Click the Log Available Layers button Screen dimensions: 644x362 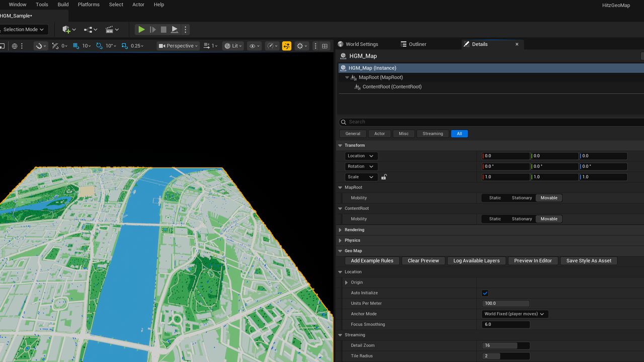point(476,261)
